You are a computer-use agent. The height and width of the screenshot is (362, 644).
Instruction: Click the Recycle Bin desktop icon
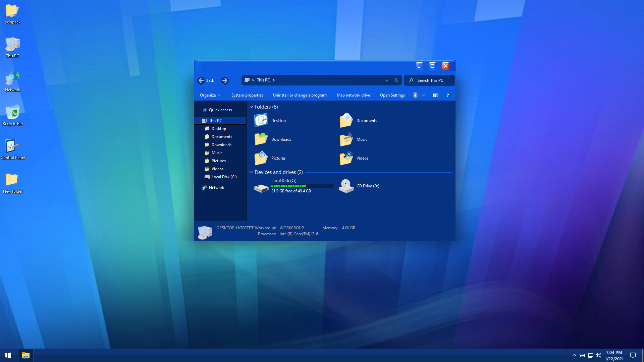[13, 112]
